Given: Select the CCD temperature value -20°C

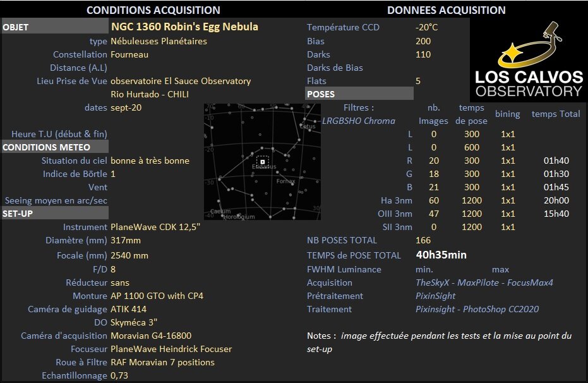Looking at the screenshot, I should [x=427, y=27].
